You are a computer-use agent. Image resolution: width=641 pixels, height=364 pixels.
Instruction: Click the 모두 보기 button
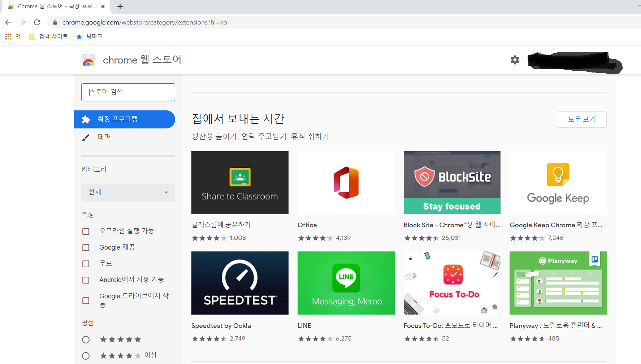[581, 119]
